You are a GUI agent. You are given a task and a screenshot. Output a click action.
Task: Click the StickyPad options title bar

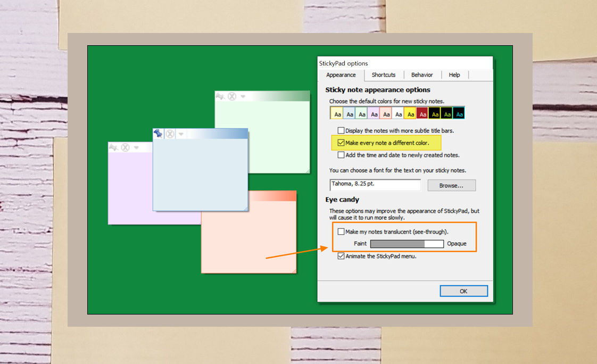[405, 63]
